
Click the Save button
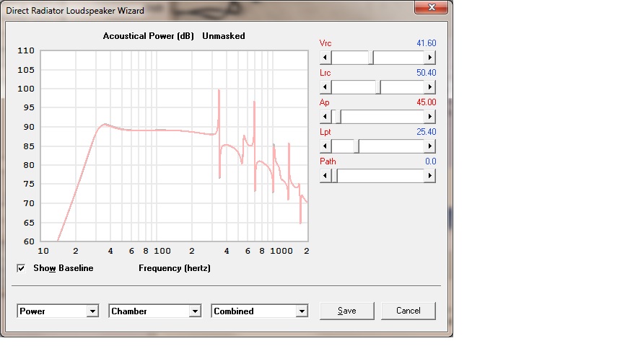346,311
